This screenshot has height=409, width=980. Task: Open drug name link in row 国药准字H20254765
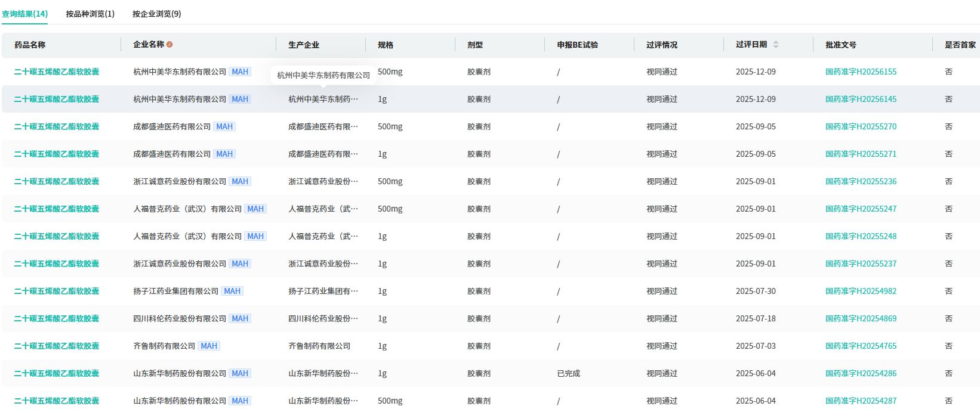[x=57, y=346]
